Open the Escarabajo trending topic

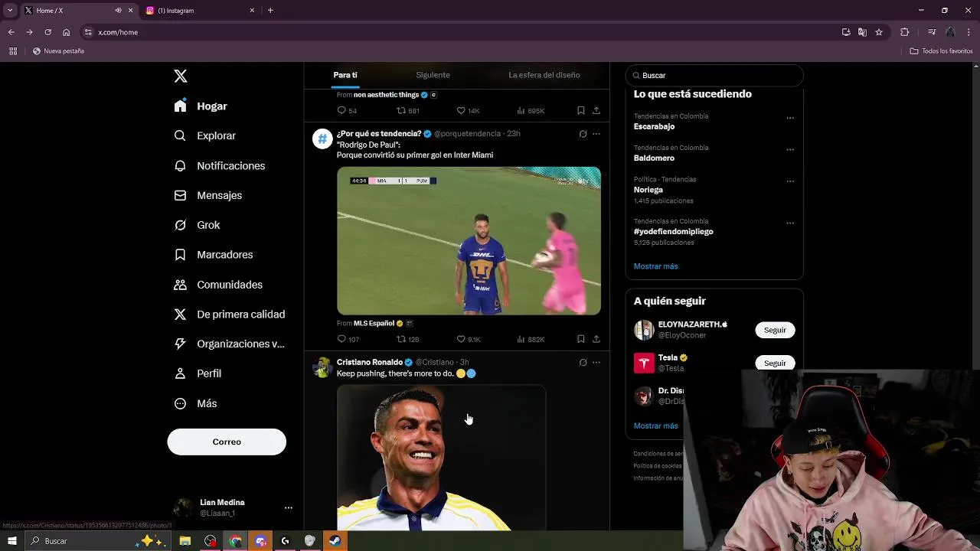(654, 126)
